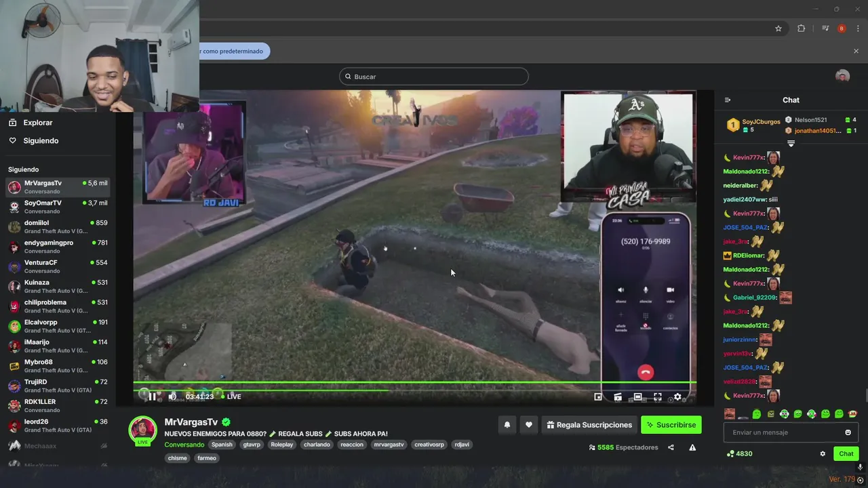Open Kuinaza channel in sidebar
Viewport: 868px width, 488px height.
(x=58, y=286)
